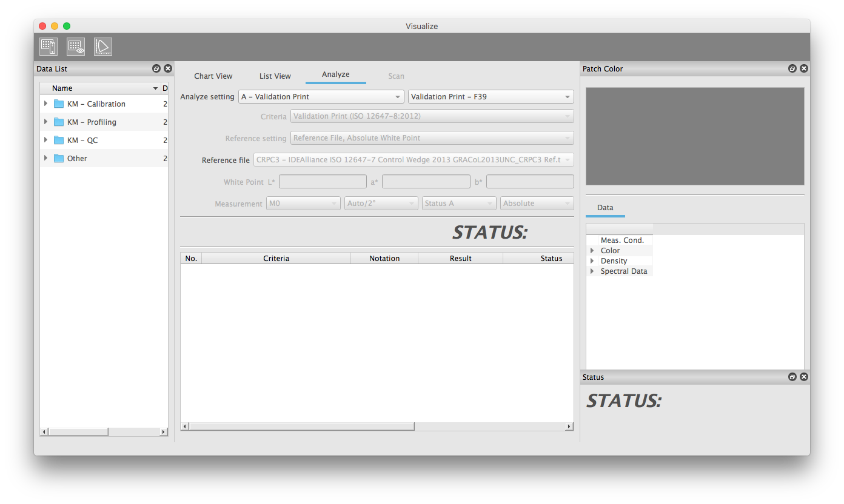This screenshot has height=504, width=844.
Task: Undock the Data List panel
Action: pyautogui.click(x=156, y=69)
